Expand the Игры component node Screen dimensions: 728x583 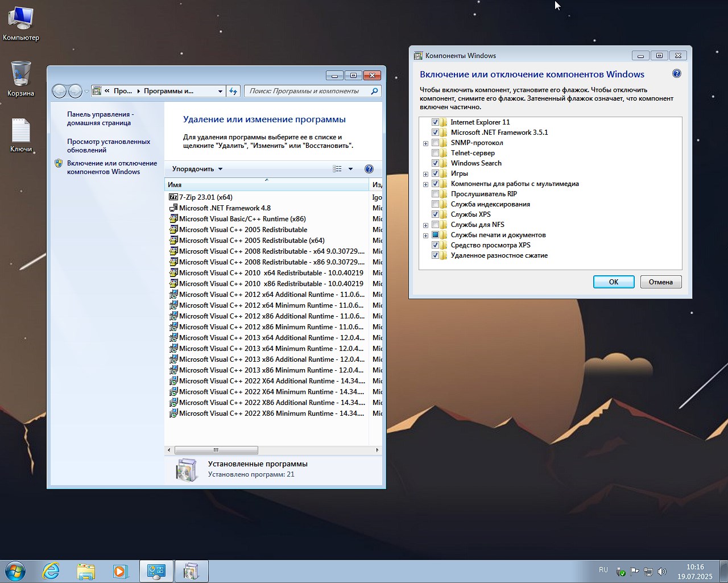coord(425,174)
